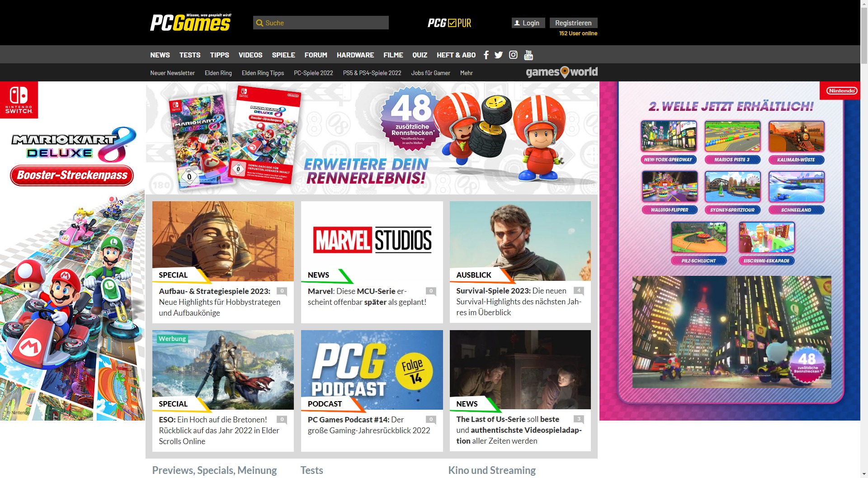The height and width of the screenshot is (478, 868).
Task: Click the Elder Scrolls knight thumbnail
Action: [223, 370]
